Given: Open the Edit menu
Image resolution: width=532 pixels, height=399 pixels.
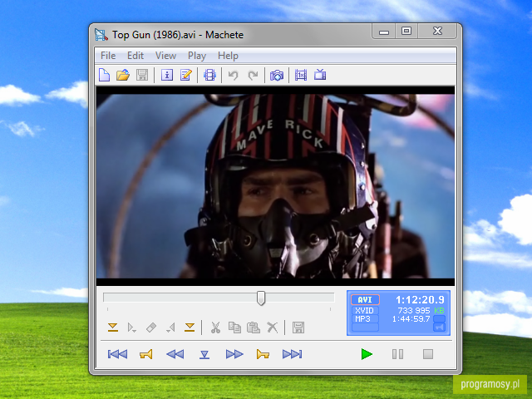Looking at the screenshot, I should click(135, 56).
